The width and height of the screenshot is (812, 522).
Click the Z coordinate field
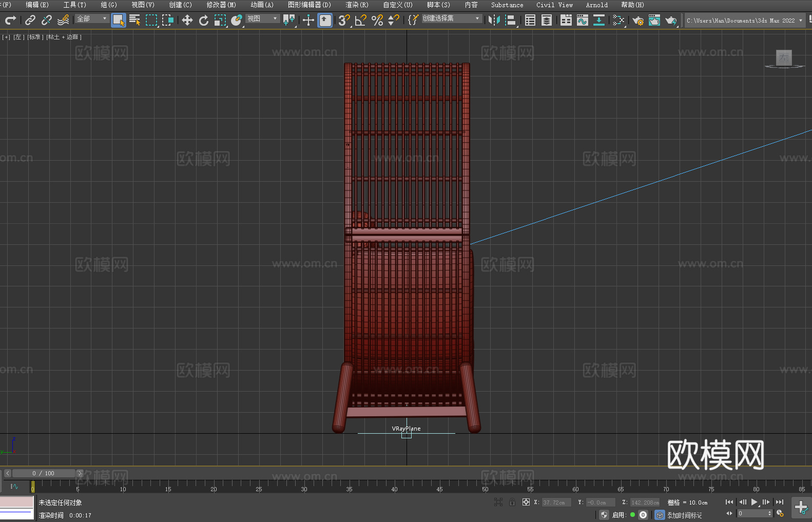tap(645, 502)
